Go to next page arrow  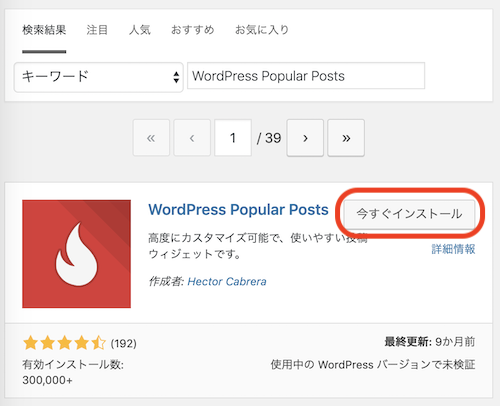tap(305, 138)
